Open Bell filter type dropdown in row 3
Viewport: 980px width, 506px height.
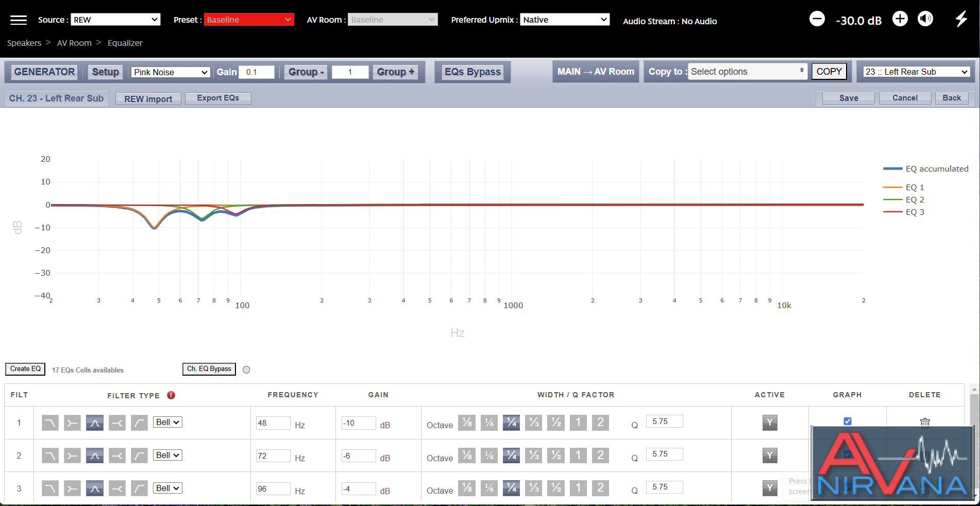click(167, 488)
